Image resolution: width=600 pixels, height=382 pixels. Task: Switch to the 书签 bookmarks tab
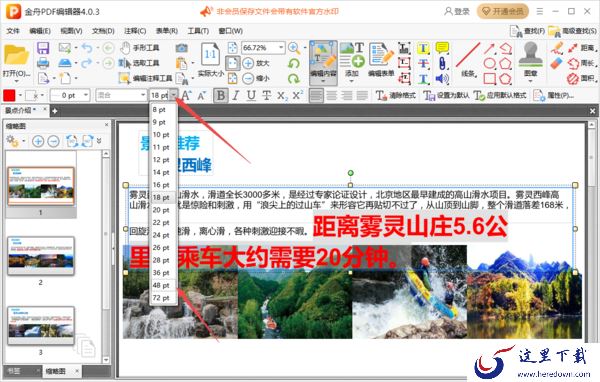[14, 371]
